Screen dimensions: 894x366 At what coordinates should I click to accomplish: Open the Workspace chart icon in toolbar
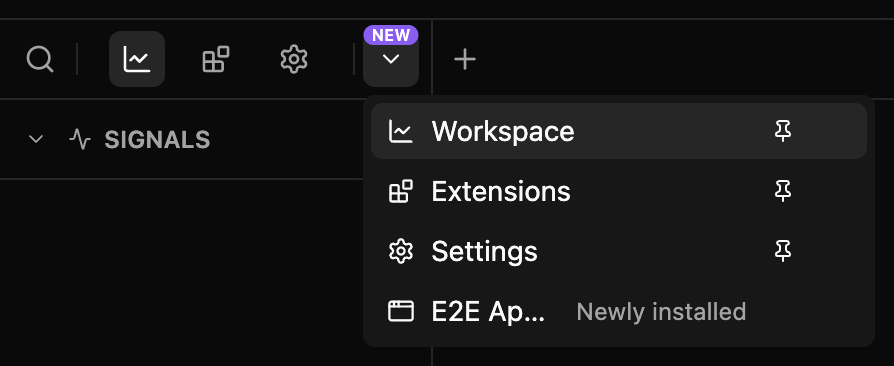[137, 59]
